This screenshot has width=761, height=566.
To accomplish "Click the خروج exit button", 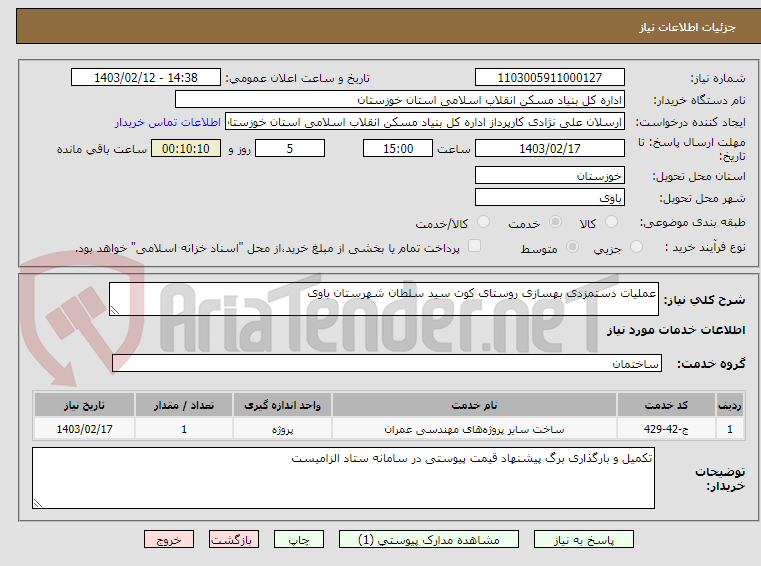I will tap(169, 539).
